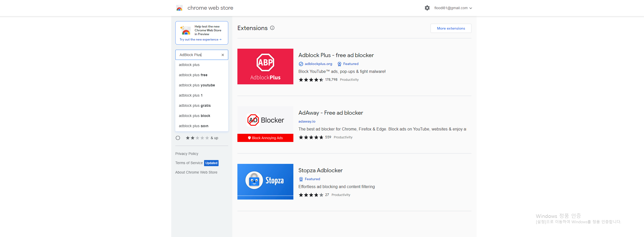Image resolution: width=644 pixels, height=237 pixels.
Task: Open About Chrome Web Store link
Action: point(196,172)
